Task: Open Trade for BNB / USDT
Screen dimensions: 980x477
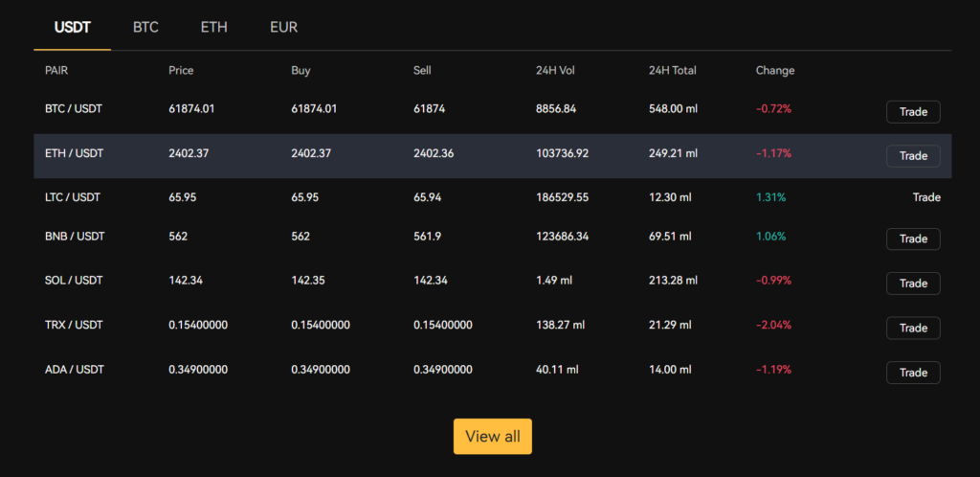Action: [913, 238]
